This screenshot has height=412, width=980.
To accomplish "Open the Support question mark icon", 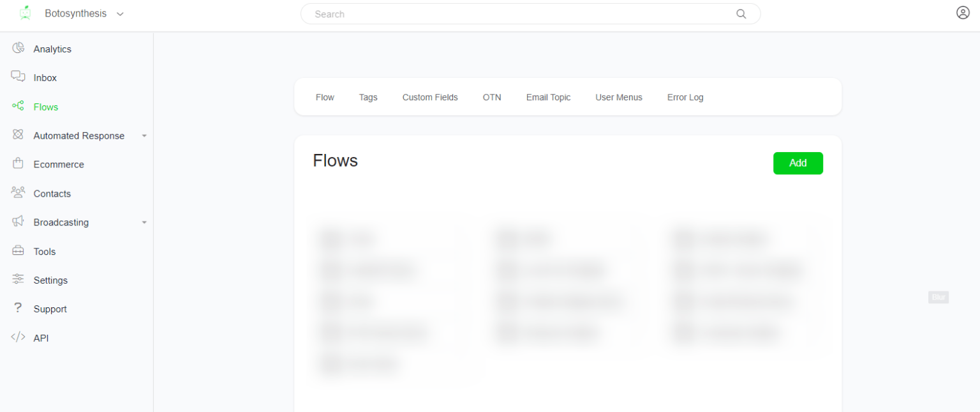I will click(x=19, y=309).
